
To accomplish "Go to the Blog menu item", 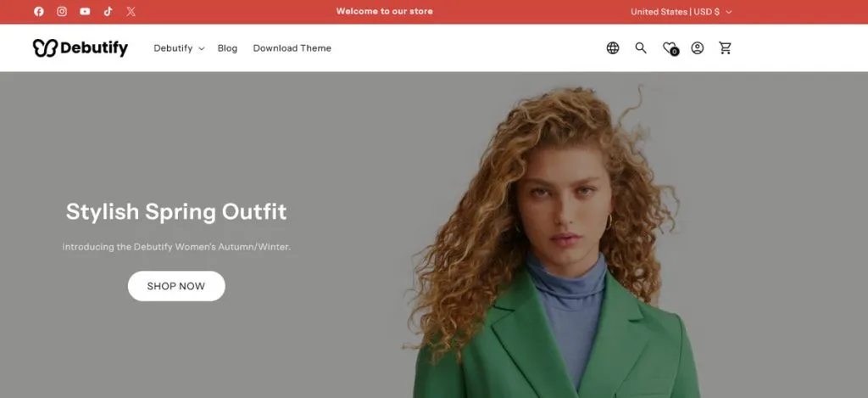I will 227,48.
